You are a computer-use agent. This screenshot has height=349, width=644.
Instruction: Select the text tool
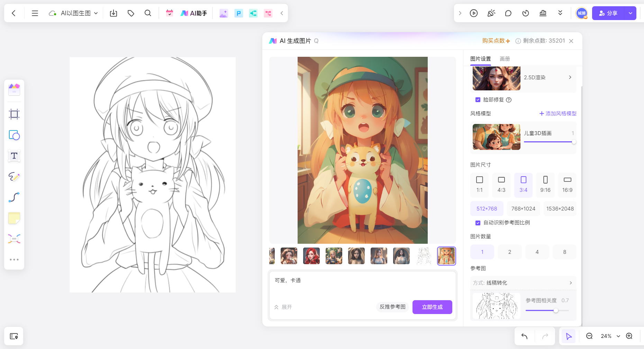[x=14, y=156]
